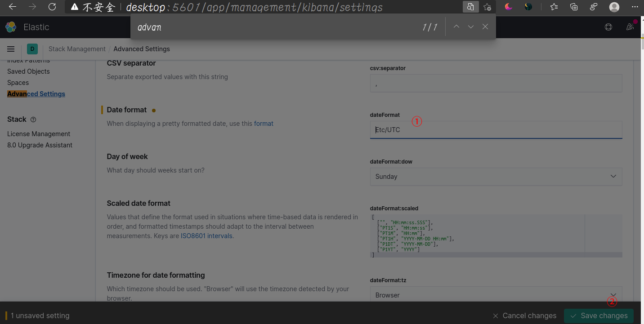The height and width of the screenshot is (324, 644).
Task: Click the Stack Management breadcrumb
Action: pyautogui.click(x=77, y=49)
